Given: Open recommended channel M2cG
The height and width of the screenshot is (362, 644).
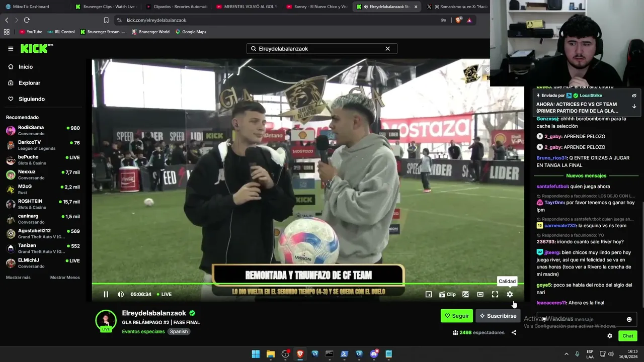Looking at the screenshot, I should click(x=43, y=189).
